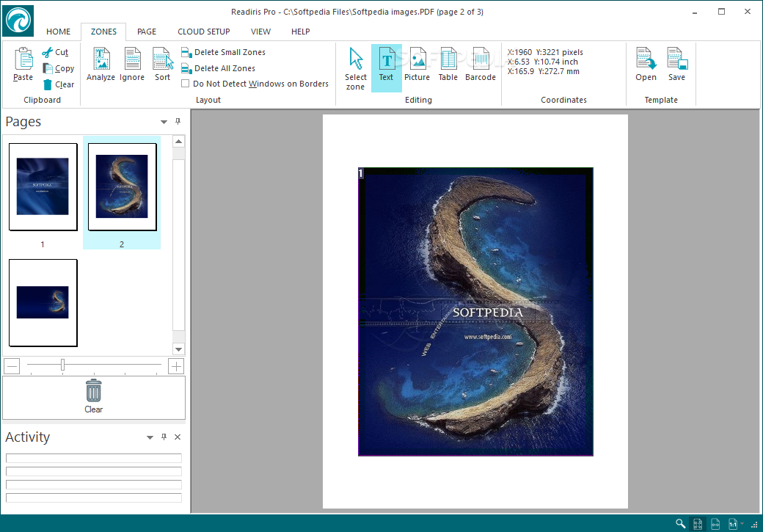Fit page to width
The height and width of the screenshot is (532, 763).
pos(715,524)
